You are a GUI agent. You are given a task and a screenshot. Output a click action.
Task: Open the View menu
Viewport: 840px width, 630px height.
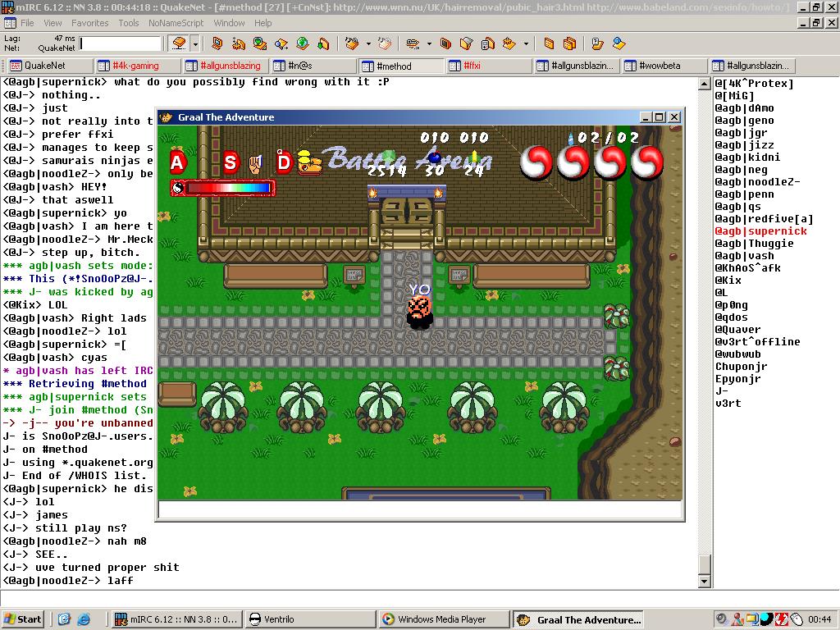(x=52, y=23)
